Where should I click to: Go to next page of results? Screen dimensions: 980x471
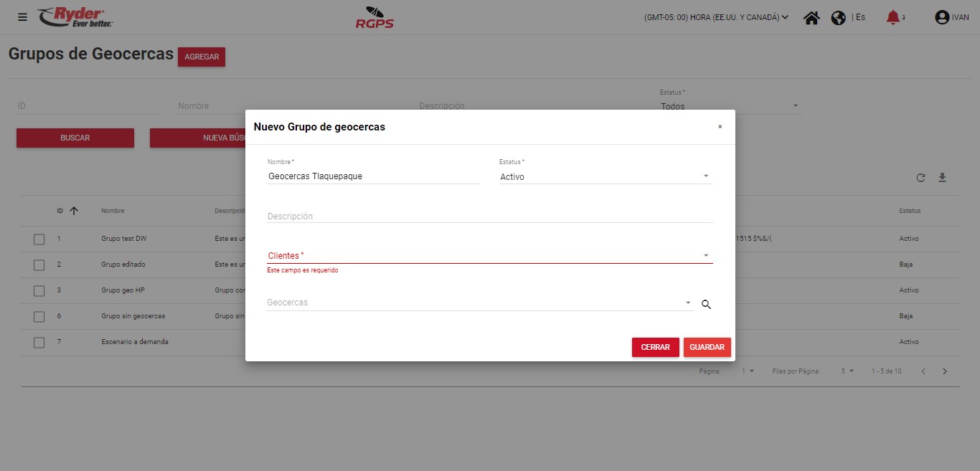pyautogui.click(x=945, y=371)
